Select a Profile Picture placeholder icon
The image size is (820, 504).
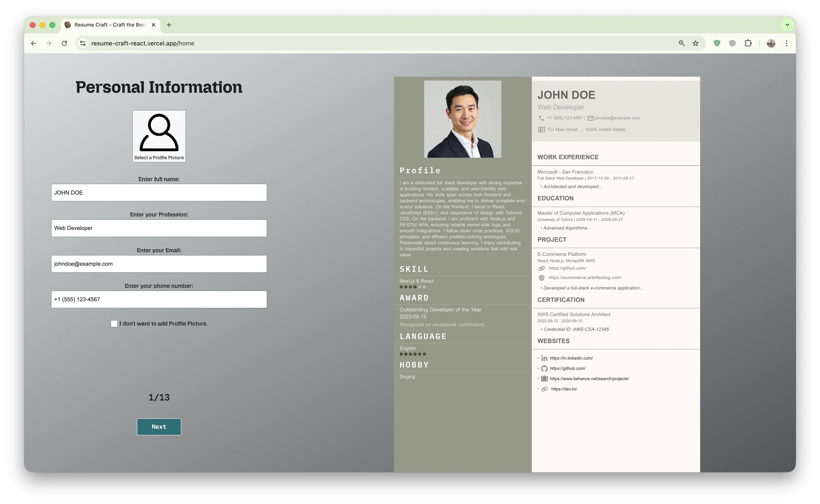[x=159, y=133]
